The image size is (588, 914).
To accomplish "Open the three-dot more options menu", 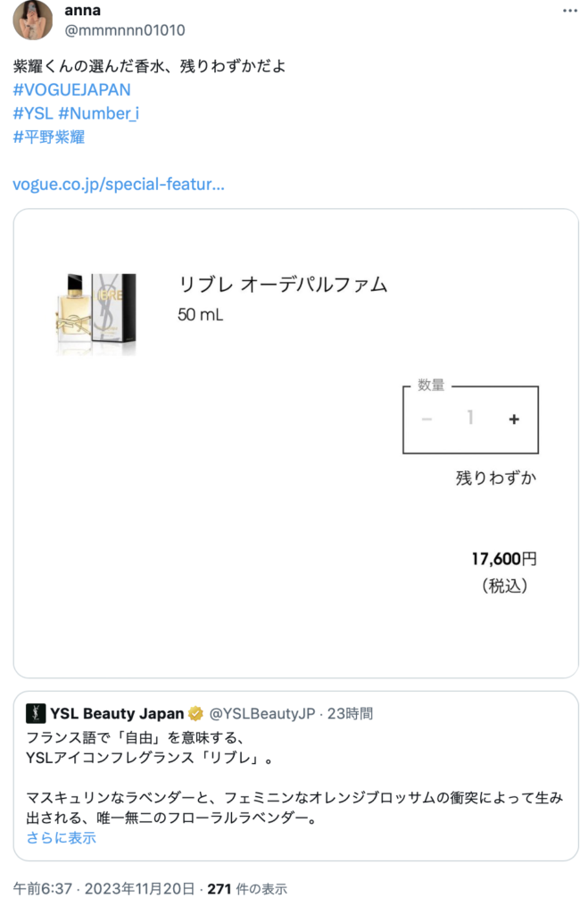I will pos(569,11).
